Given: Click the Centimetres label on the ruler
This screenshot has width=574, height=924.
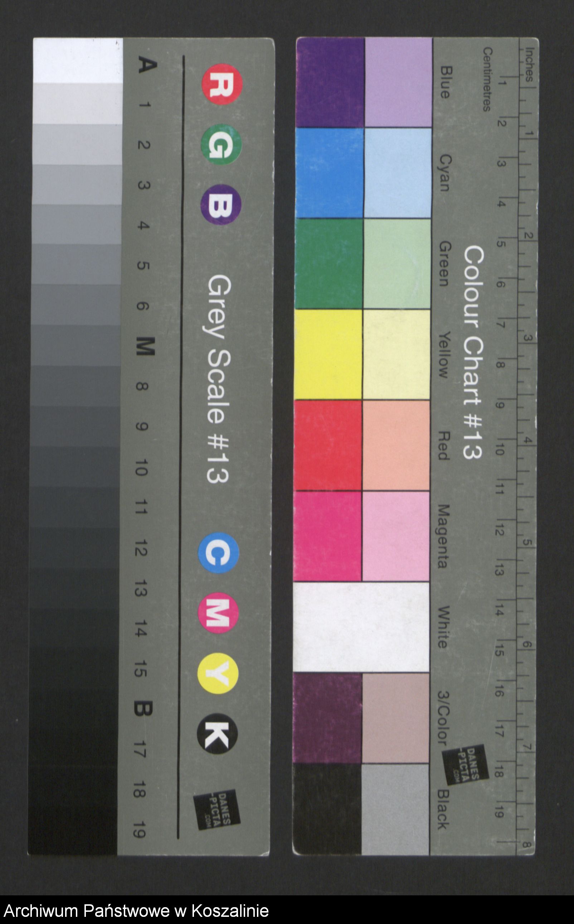Looking at the screenshot, I should (x=487, y=79).
